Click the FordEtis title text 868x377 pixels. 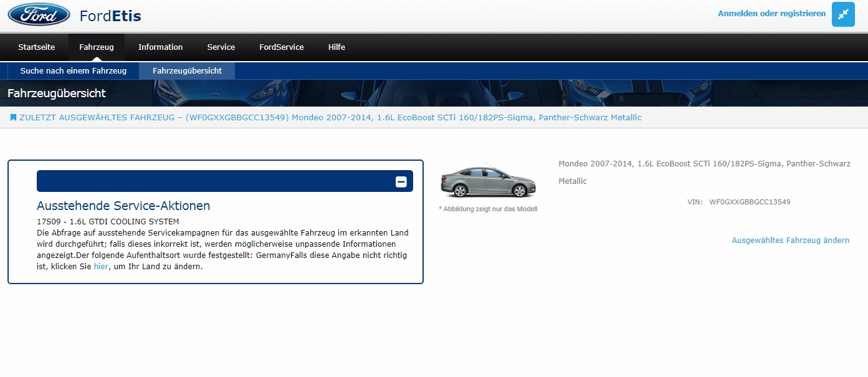click(110, 16)
